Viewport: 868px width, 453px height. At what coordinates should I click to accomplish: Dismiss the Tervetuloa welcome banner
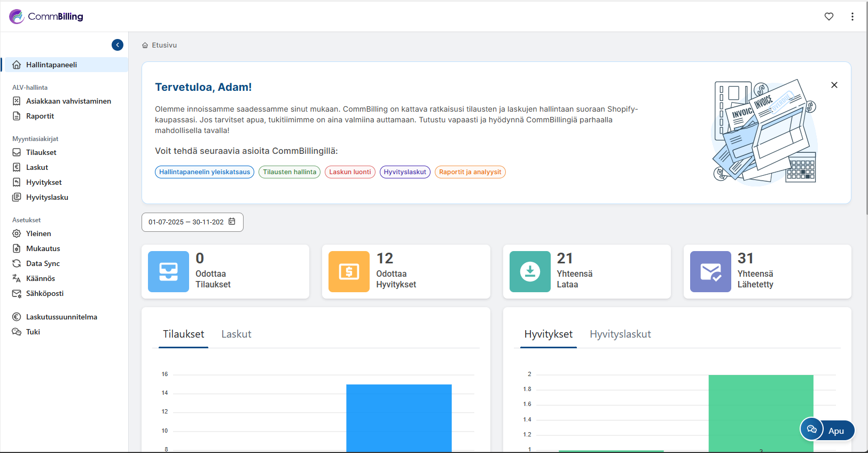tap(834, 85)
